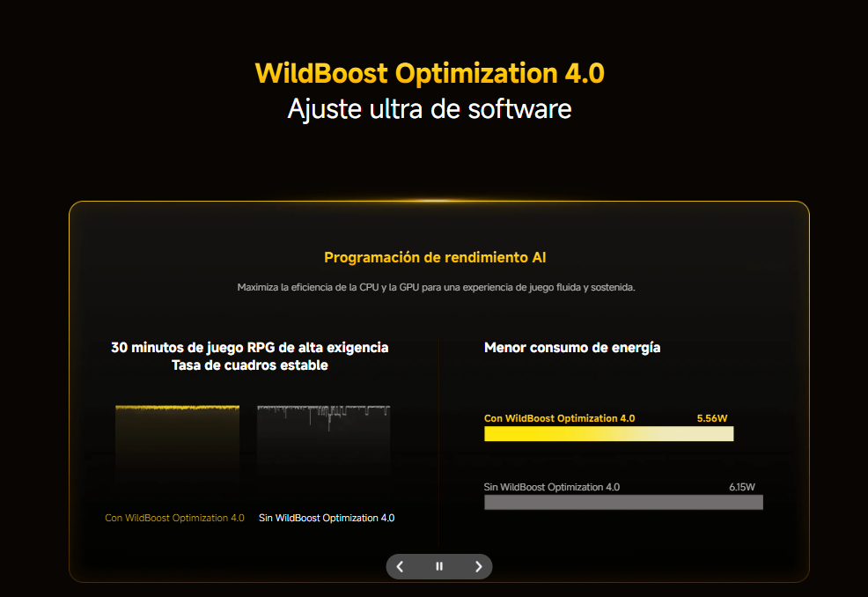868x597 pixels.
Task: Click the 6.15W value label
Action: point(742,487)
